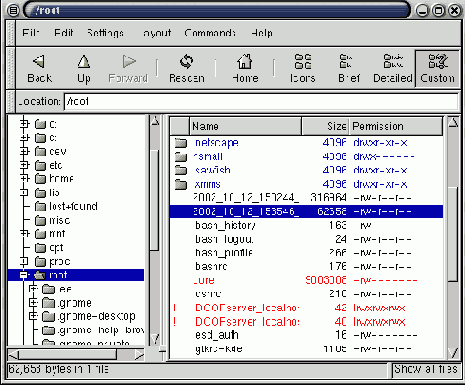Click the .nsmail folder icon in file list
The image size is (465, 385).
click(181, 157)
